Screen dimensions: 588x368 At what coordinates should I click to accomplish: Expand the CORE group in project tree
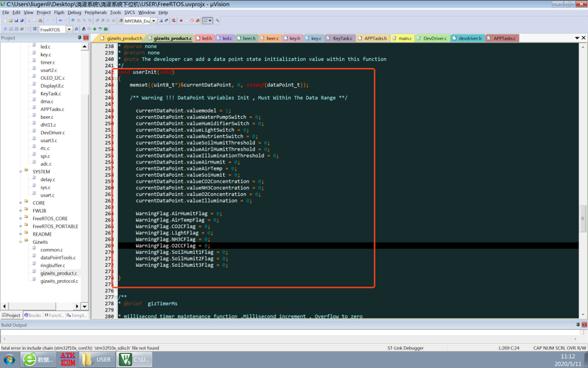(21, 202)
